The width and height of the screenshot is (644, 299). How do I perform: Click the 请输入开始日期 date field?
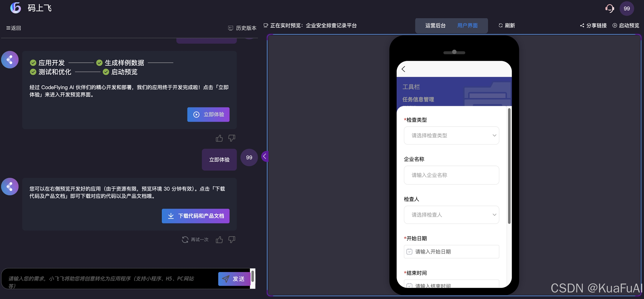[x=451, y=252]
